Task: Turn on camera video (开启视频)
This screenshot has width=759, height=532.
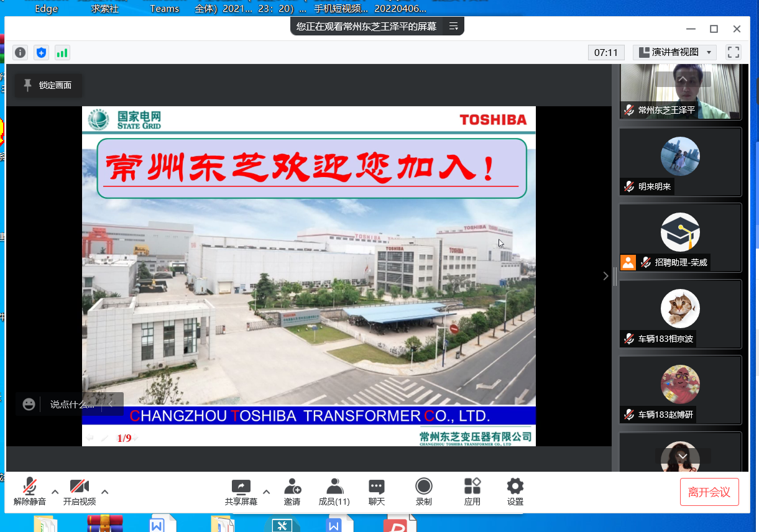Action: (x=80, y=491)
